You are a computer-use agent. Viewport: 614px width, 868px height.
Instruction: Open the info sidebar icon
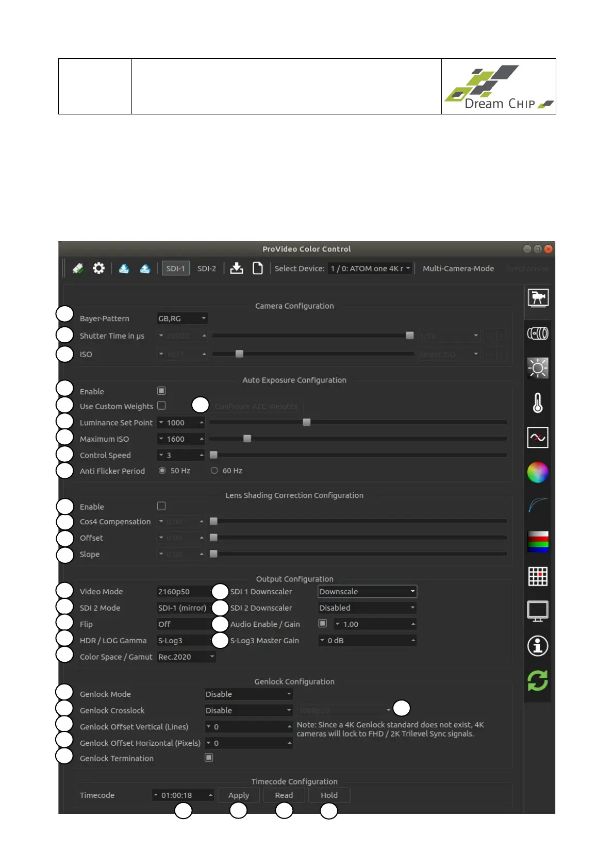click(538, 646)
